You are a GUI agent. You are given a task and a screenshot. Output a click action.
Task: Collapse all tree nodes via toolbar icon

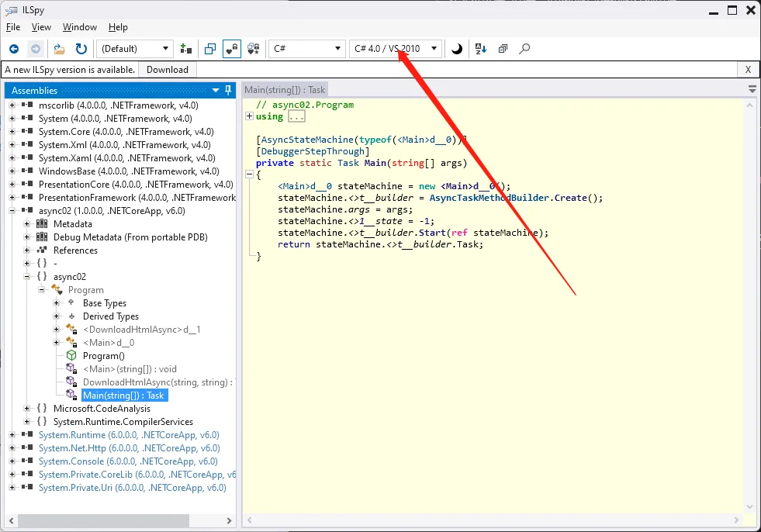(x=503, y=49)
